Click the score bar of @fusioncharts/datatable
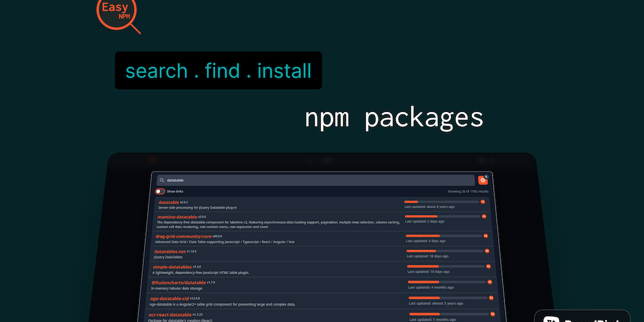Image resolution: width=644 pixels, height=322 pixels. pos(447,282)
